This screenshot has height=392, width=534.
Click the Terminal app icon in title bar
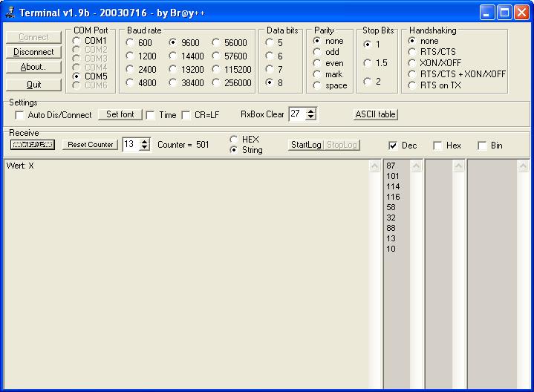pyautogui.click(x=10, y=12)
